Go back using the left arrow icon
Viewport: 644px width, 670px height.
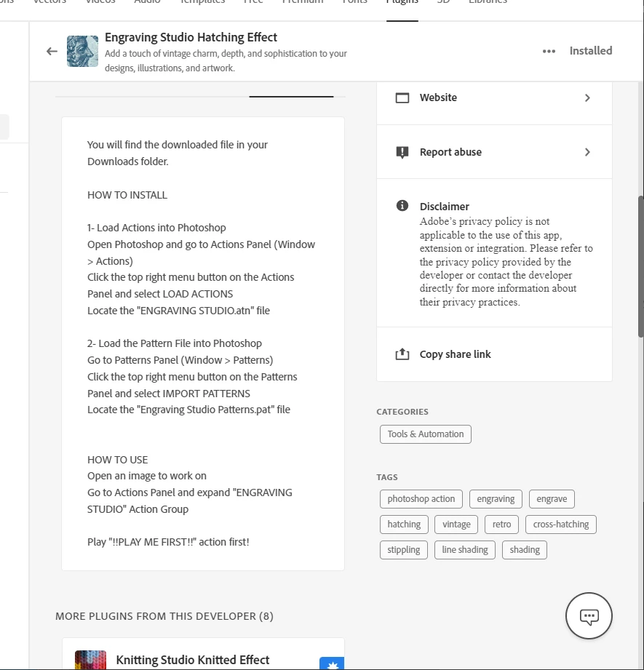(x=52, y=52)
